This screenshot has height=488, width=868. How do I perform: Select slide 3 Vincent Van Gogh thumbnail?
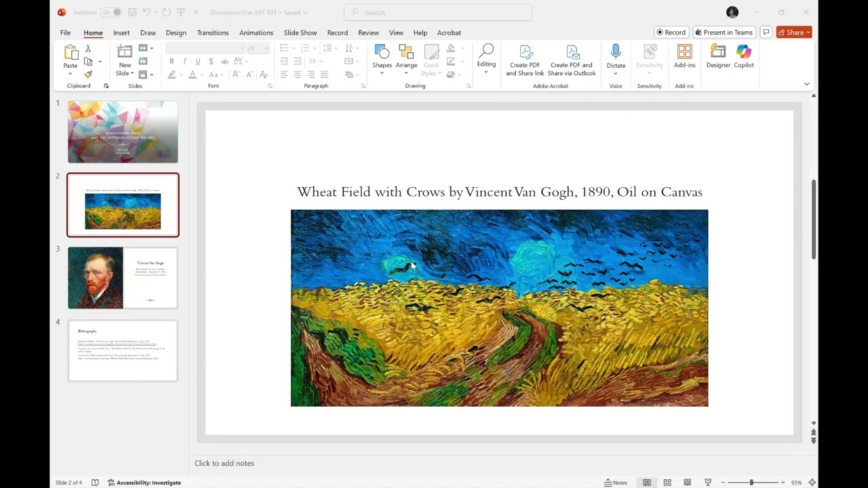[123, 278]
